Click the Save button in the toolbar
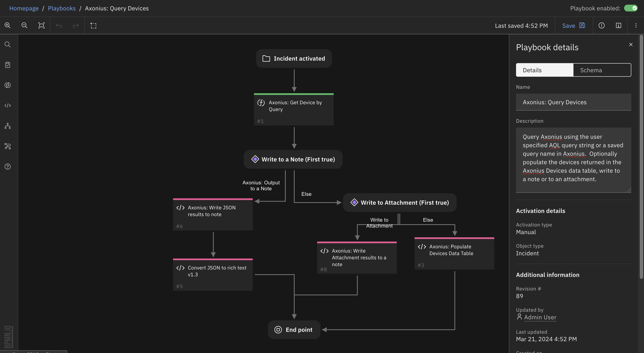The width and height of the screenshot is (644, 353). pos(573,25)
